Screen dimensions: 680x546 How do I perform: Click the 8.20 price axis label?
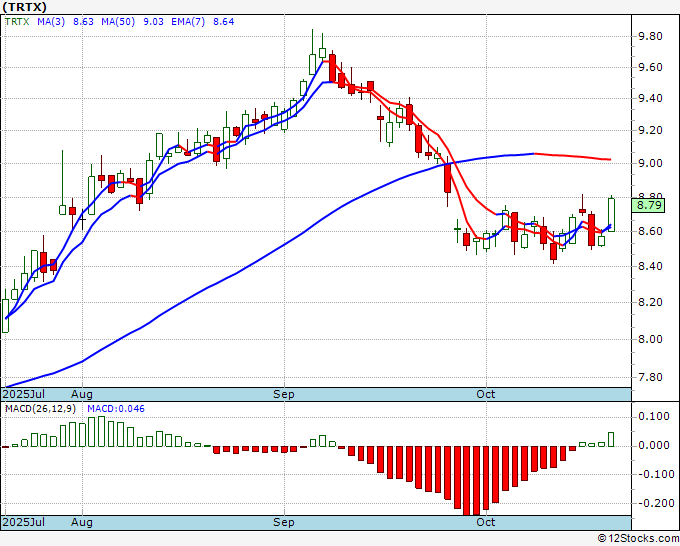click(651, 302)
